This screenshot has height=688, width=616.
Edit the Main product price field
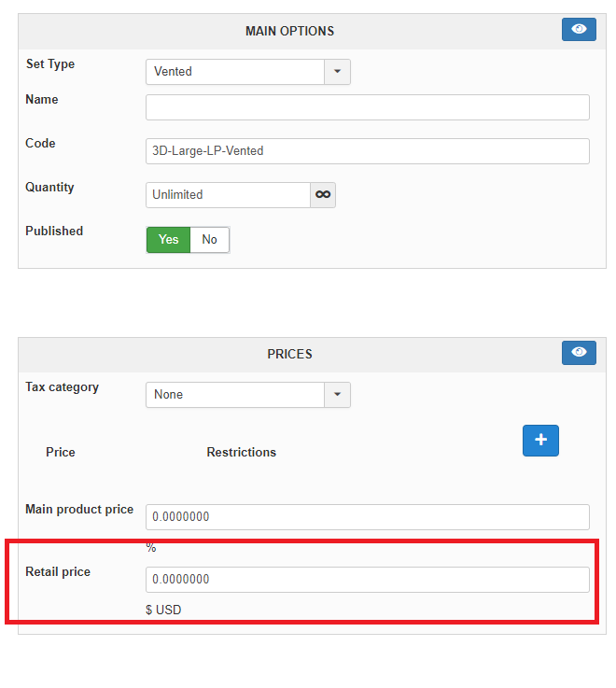tap(367, 517)
